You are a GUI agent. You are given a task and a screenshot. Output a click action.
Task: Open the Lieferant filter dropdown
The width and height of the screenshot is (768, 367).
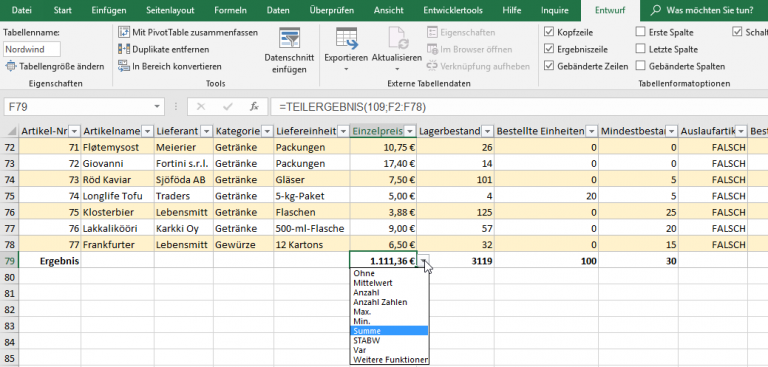pyautogui.click(x=207, y=131)
